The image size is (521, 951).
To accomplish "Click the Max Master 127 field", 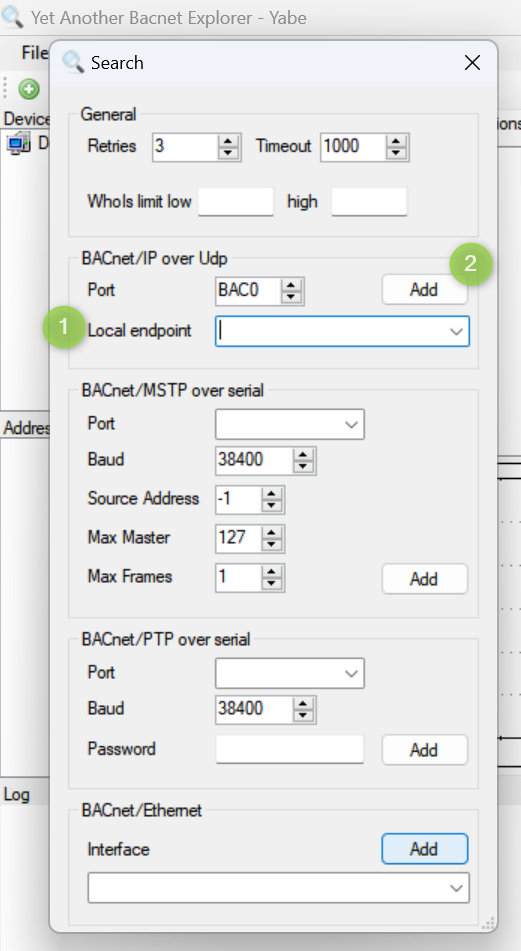I will pyautogui.click(x=238, y=539).
